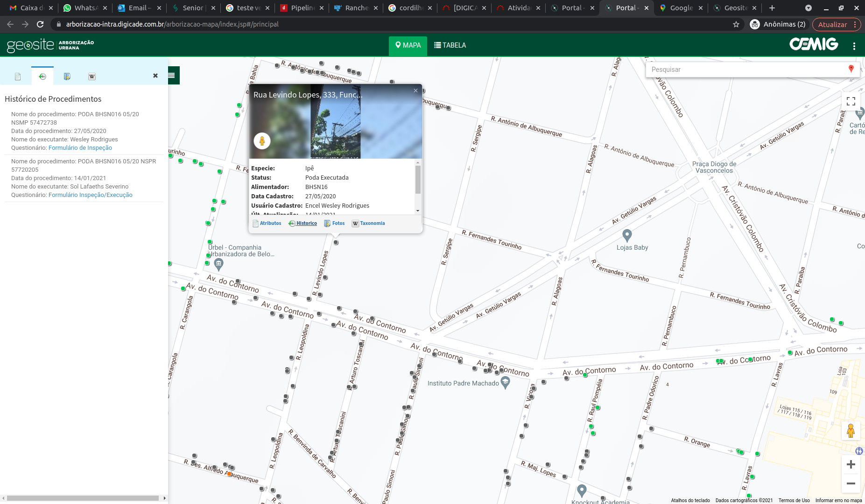Switch to the MAPA tab
This screenshot has width=865, height=504.
(408, 45)
